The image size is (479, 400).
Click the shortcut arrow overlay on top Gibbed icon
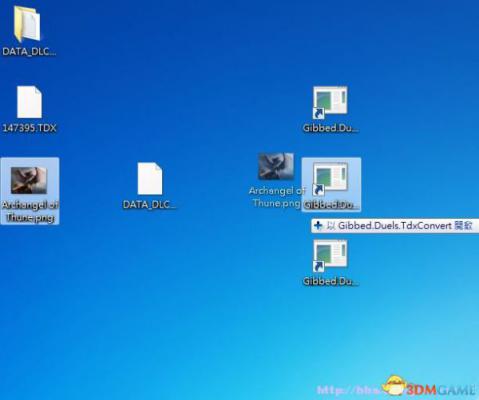click(x=318, y=113)
